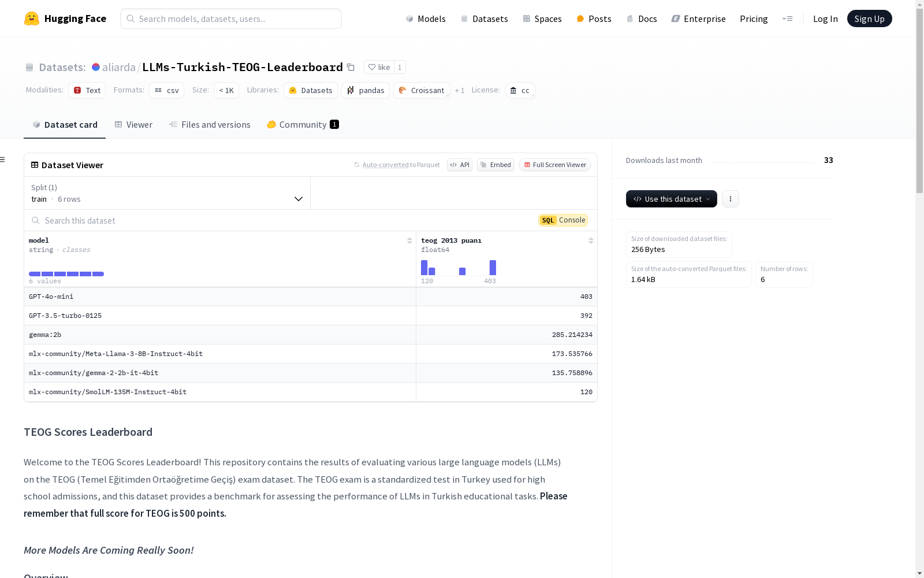Open Full Screen Viewer
The height and width of the screenshot is (578, 924).
pos(555,165)
